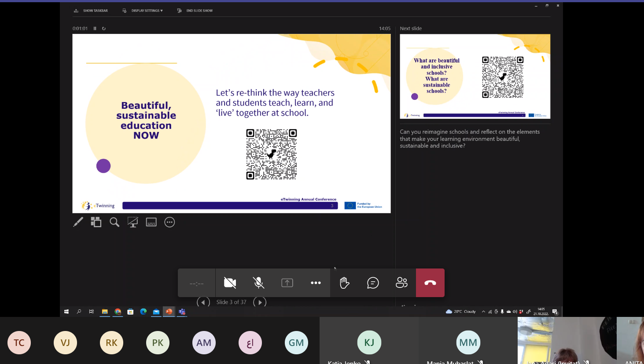
Task: Open the see all slides view
Action: (x=96, y=222)
